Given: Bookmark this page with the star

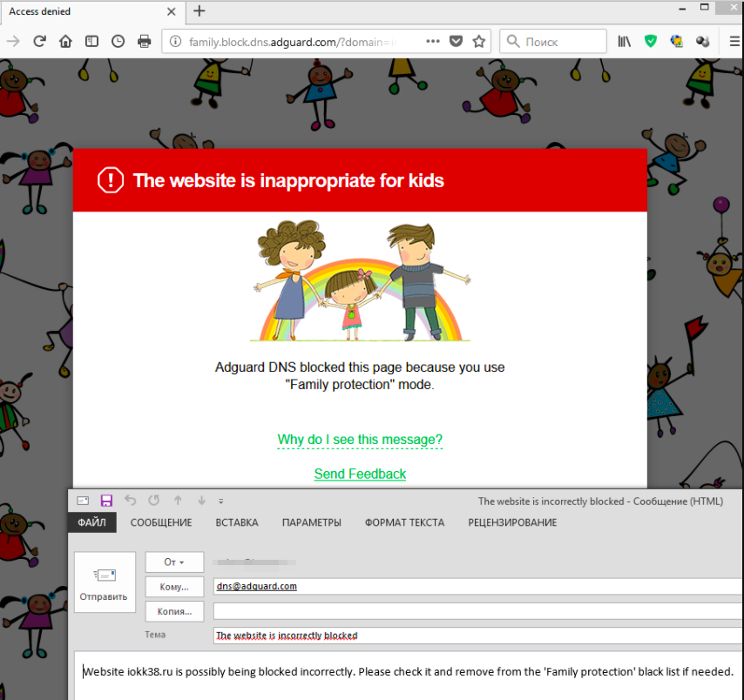Looking at the screenshot, I should point(479,42).
